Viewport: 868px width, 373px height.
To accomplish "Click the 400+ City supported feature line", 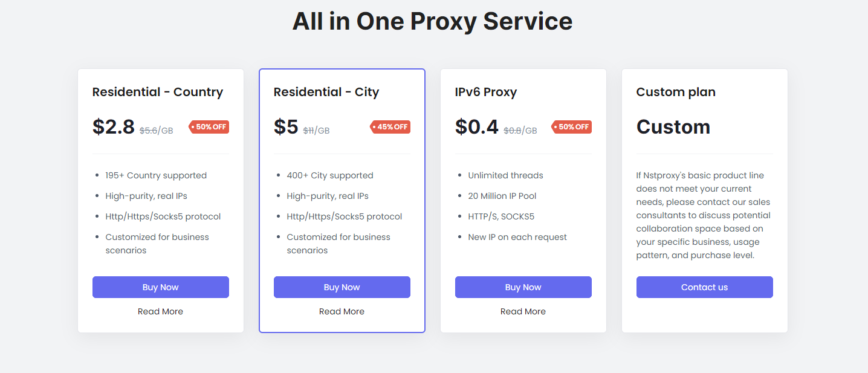I will pyautogui.click(x=329, y=175).
